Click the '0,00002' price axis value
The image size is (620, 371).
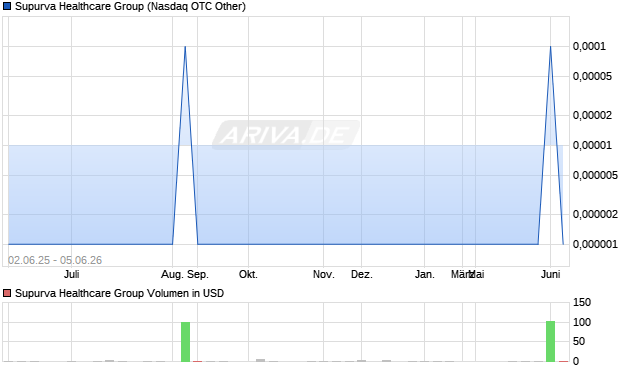[x=592, y=115]
